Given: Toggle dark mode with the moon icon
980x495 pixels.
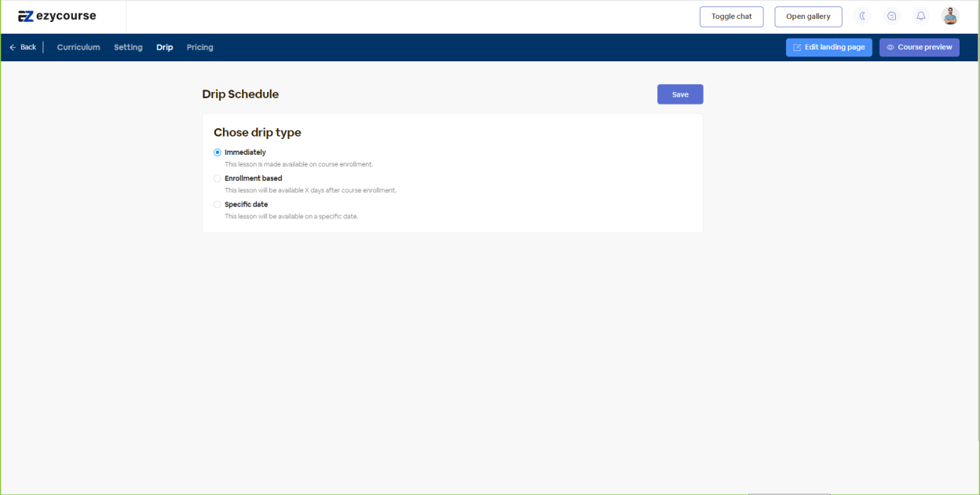Looking at the screenshot, I should tap(862, 16).
